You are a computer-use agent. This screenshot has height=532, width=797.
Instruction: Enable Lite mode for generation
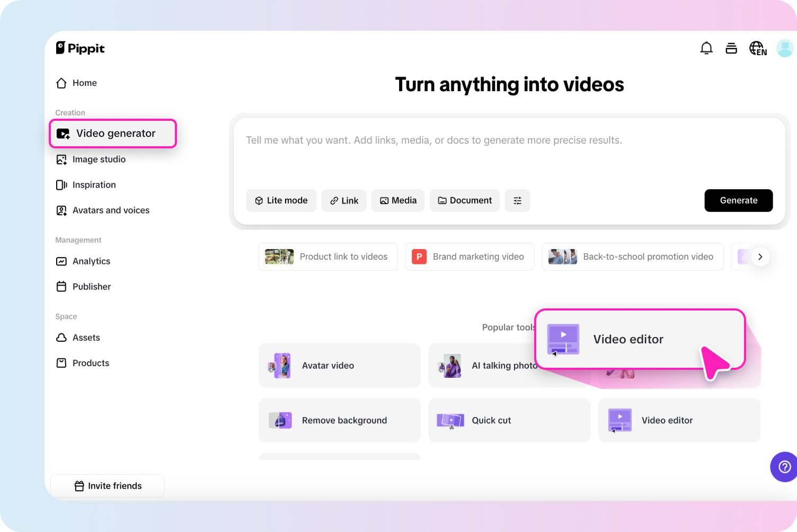point(281,200)
